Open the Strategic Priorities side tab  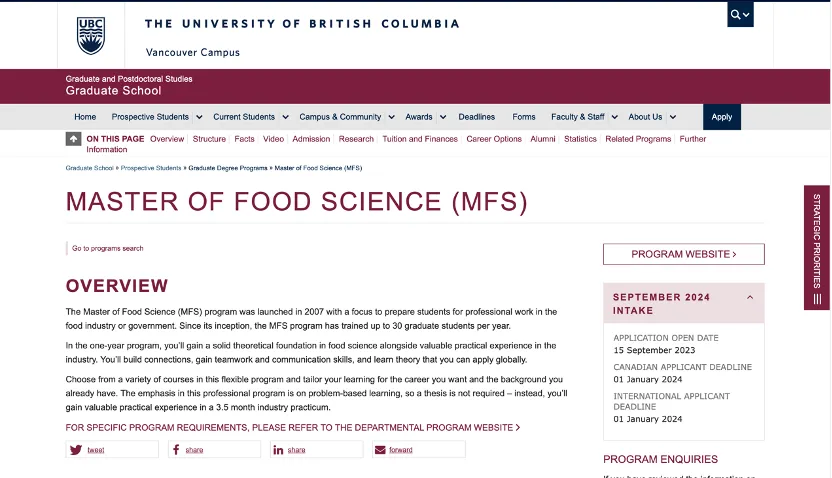coord(817,248)
